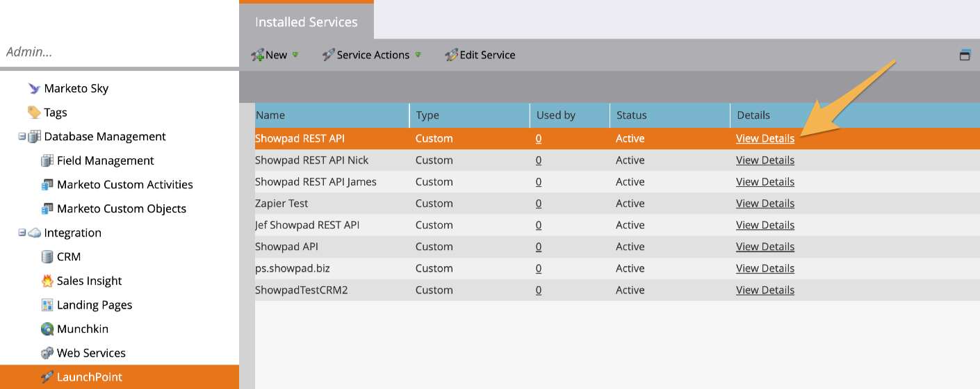
Task: Open the Service Actions dropdown arrow
Action: [418, 55]
